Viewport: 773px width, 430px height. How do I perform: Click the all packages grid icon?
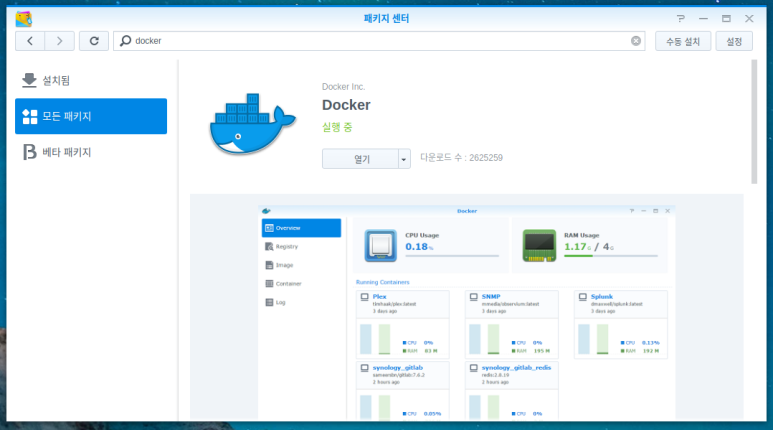pos(30,116)
